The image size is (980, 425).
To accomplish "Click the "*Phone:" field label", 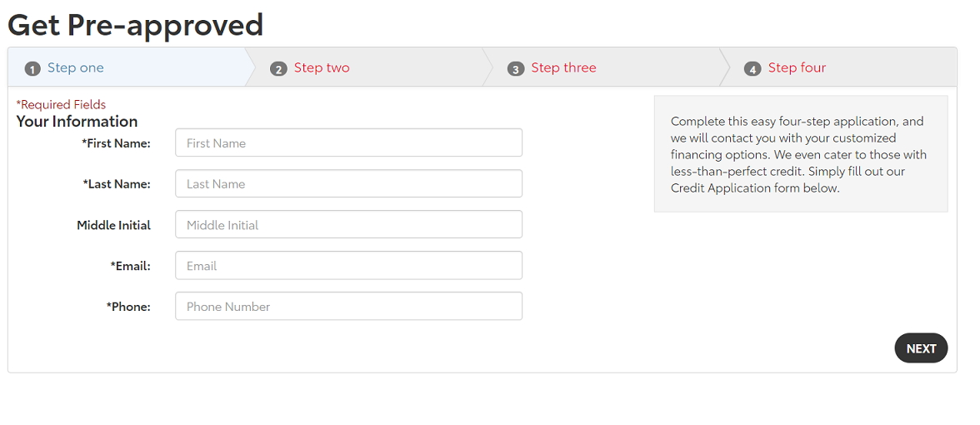I will point(128,307).
